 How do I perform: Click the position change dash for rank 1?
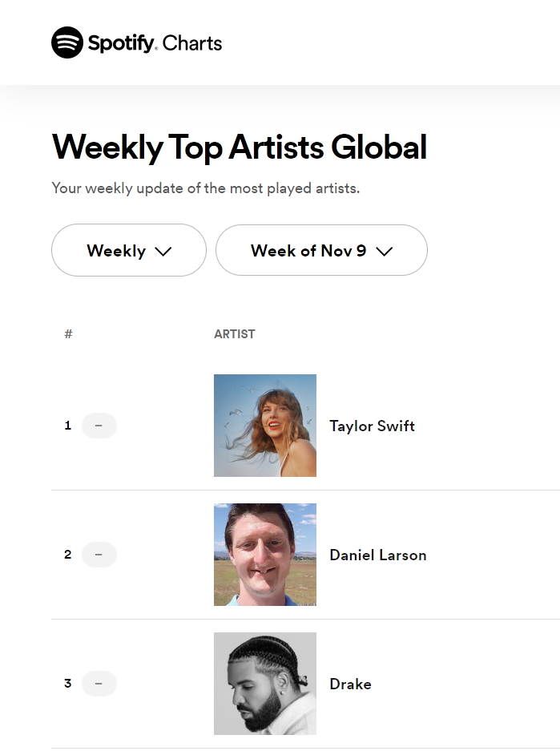tap(99, 426)
